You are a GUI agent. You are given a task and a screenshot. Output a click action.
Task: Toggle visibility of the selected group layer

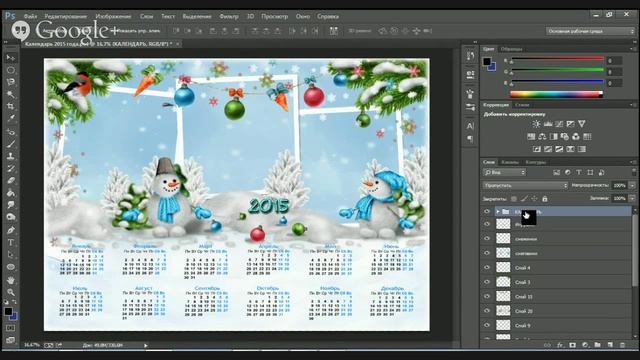pyautogui.click(x=487, y=211)
